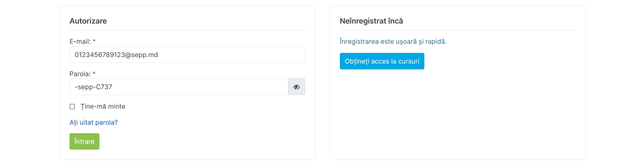This screenshot has width=644, height=166.
Task: Click the Ține-mă minte label text
Action: [x=103, y=107]
